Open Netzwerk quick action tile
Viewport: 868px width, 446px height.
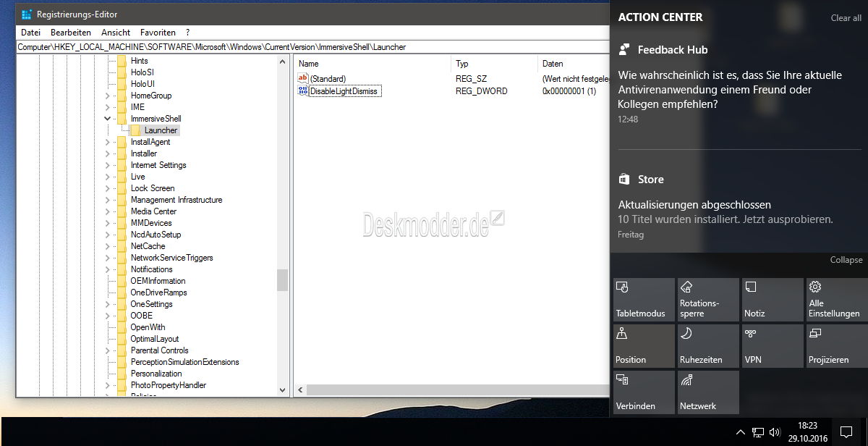tap(708, 392)
